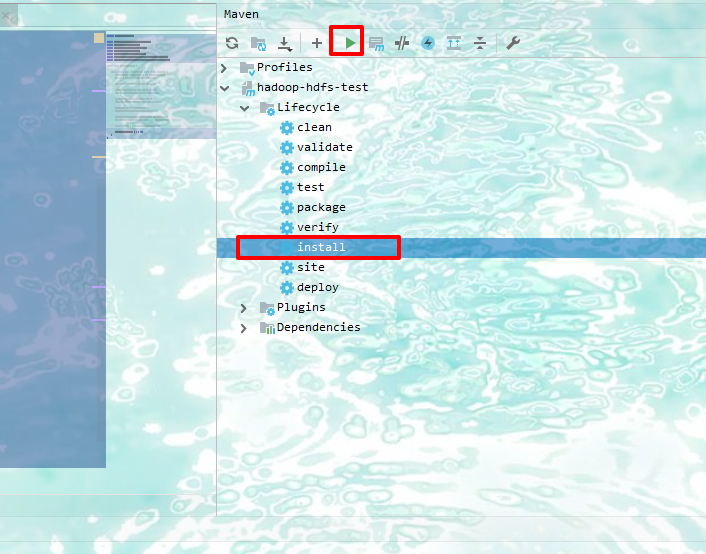
Task: Click gear icon beside site
Action: tap(286, 268)
